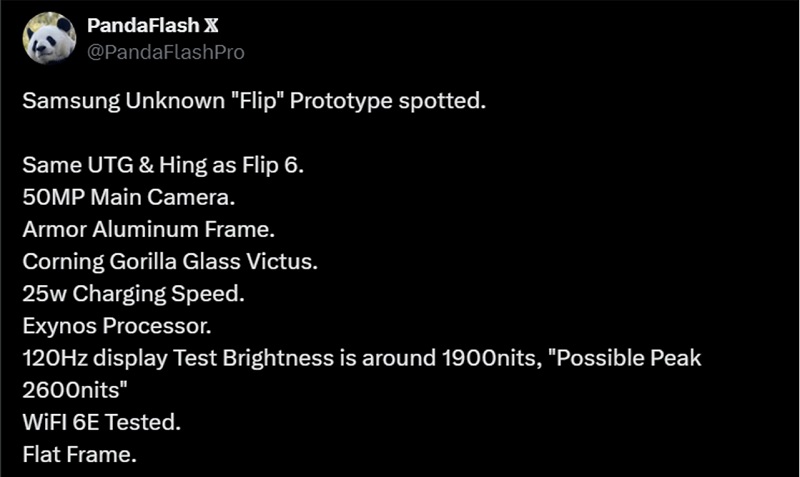This screenshot has width=800, height=477.
Task: Click the word 'Prototype' in the first line
Action: (x=341, y=101)
